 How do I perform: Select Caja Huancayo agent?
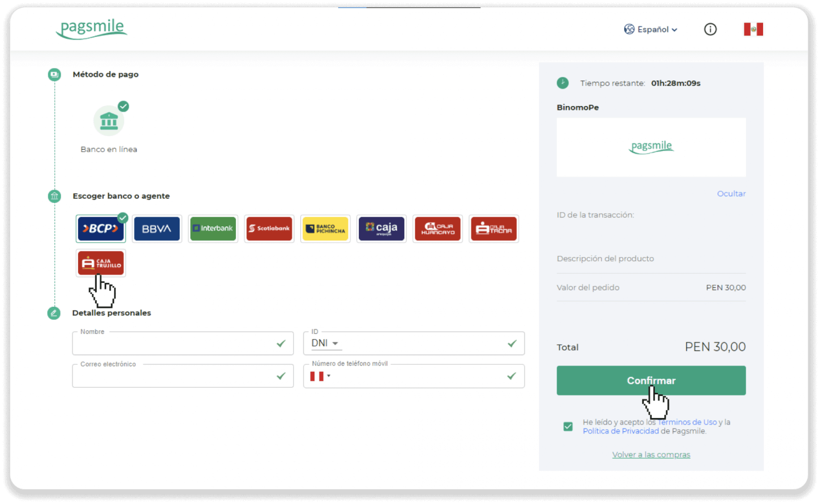point(438,228)
